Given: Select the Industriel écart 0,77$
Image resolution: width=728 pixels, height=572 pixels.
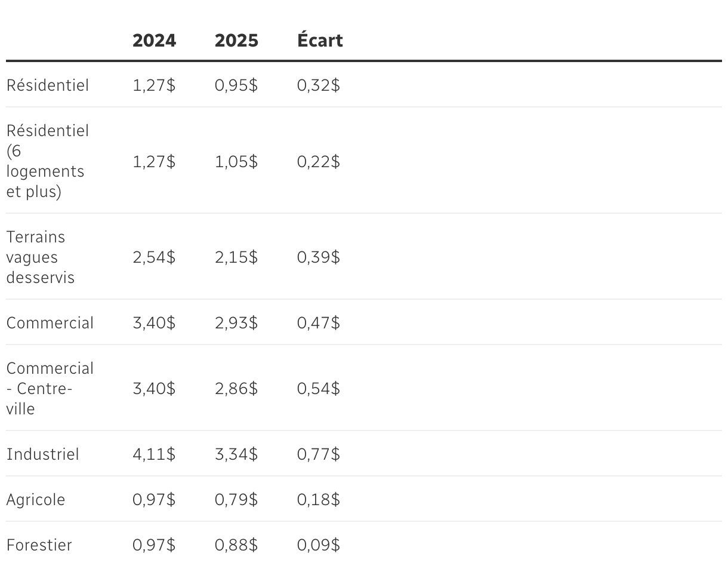Looking at the screenshot, I should (319, 454).
